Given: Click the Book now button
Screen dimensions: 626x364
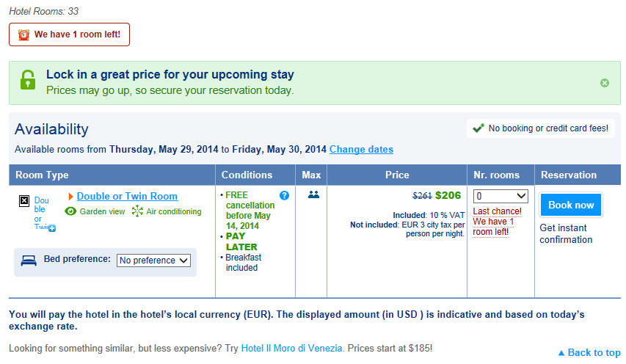Looking at the screenshot, I should coord(571,205).
